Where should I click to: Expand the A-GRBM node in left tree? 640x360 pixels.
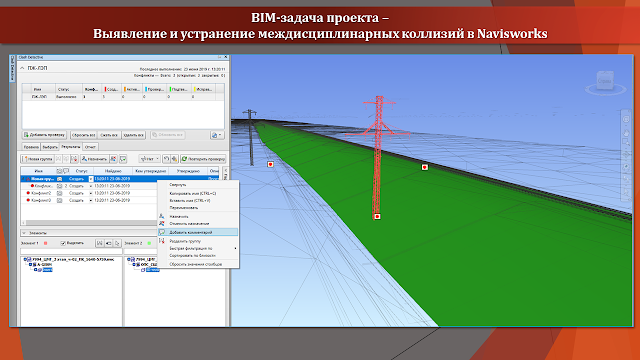[x=30, y=264]
